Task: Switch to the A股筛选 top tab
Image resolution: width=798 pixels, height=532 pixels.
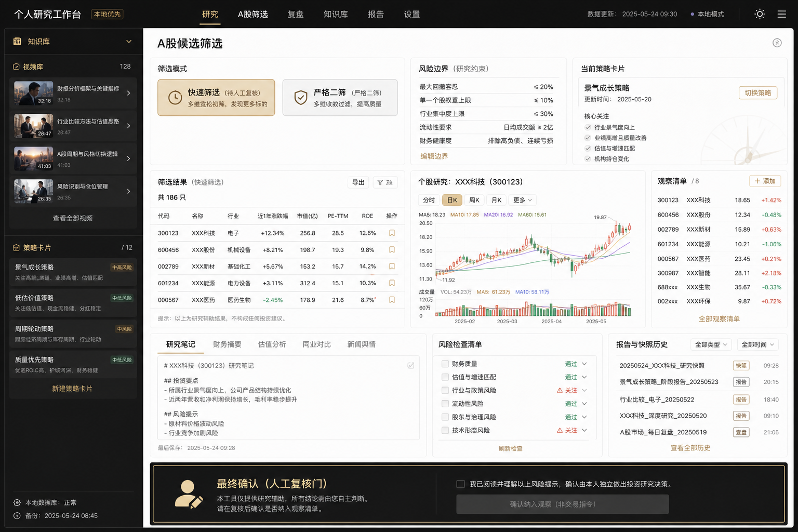Action: click(x=253, y=14)
